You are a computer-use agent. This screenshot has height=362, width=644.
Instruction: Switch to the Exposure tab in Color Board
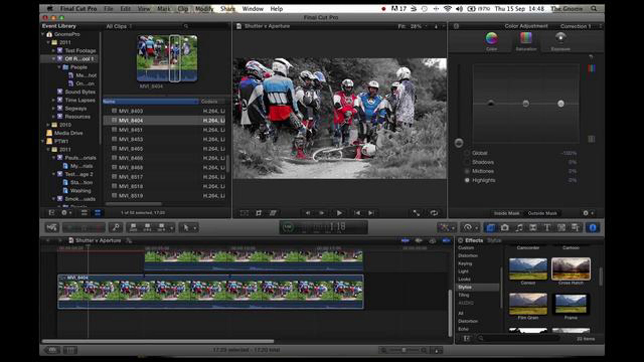[x=561, y=42]
